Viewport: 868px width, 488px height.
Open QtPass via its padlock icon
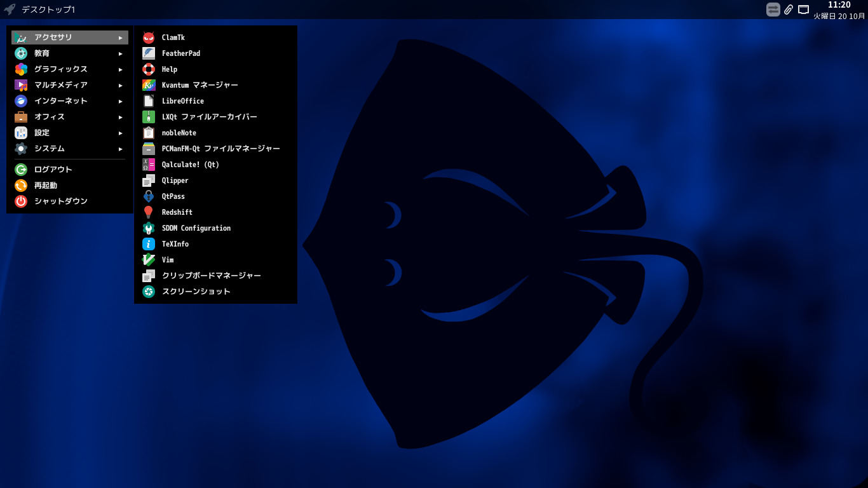(x=149, y=196)
